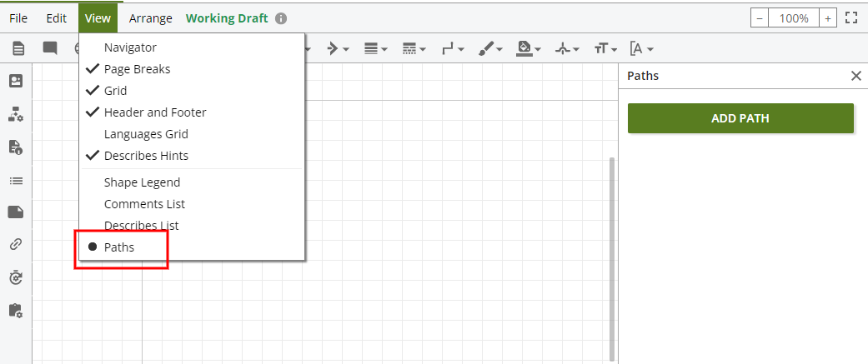
Task: Expand the connector waypoint style dropdown
Action: 453,49
